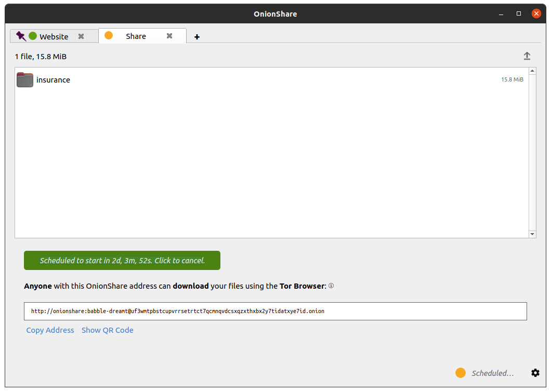The height and width of the screenshot is (392, 551).
Task: Click the 'Scheduled…' status text
Action: tap(493, 373)
